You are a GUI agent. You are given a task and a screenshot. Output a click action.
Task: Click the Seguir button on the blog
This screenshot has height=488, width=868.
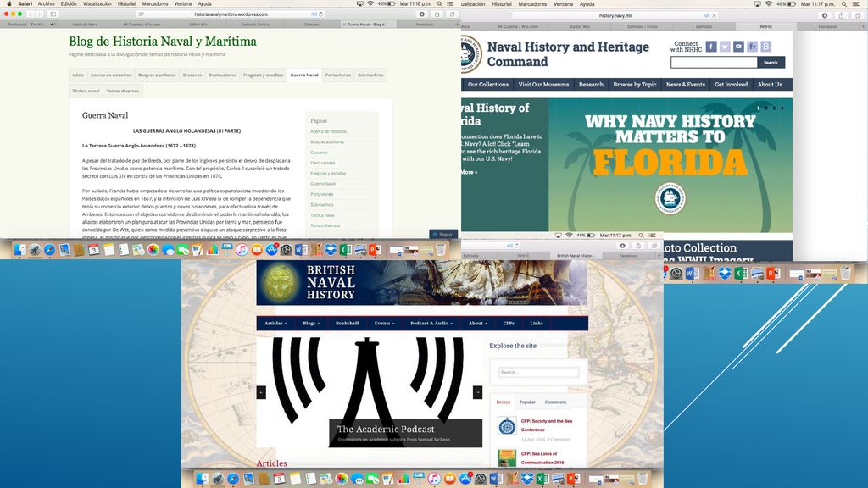[443, 235]
